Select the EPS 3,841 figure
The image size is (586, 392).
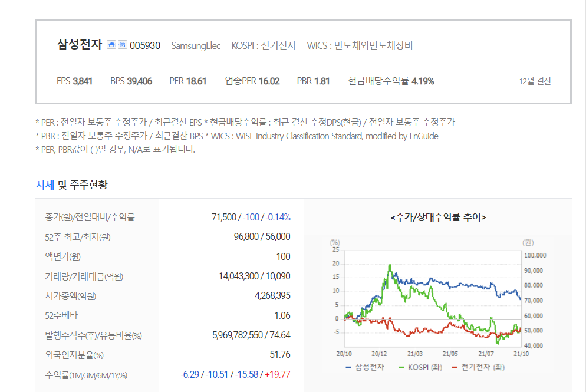(74, 81)
